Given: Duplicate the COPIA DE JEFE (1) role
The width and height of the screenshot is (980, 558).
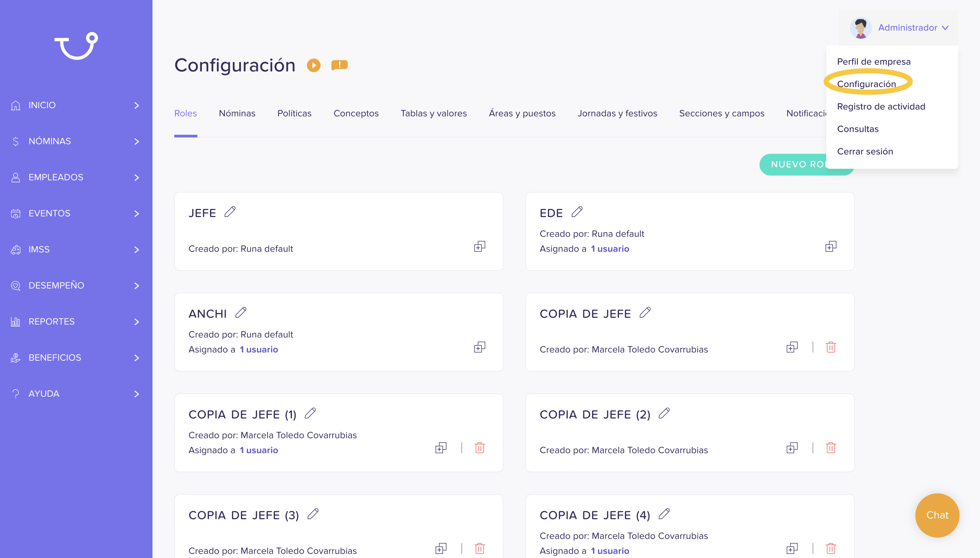Looking at the screenshot, I should pyautogui.click(x=441, y=448).
